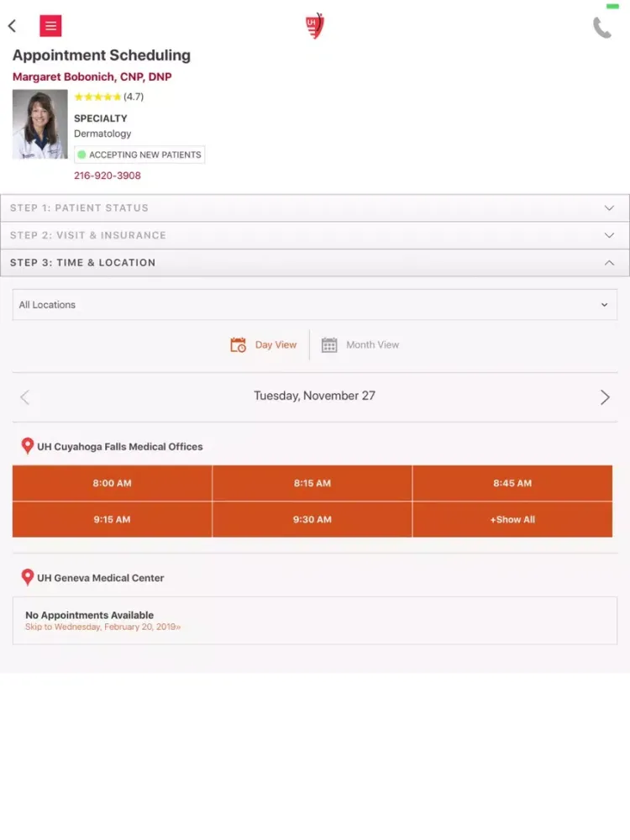The image size is (630, 840).
Task: Expand Step 1: Patient Status
Action: point(315,207)
